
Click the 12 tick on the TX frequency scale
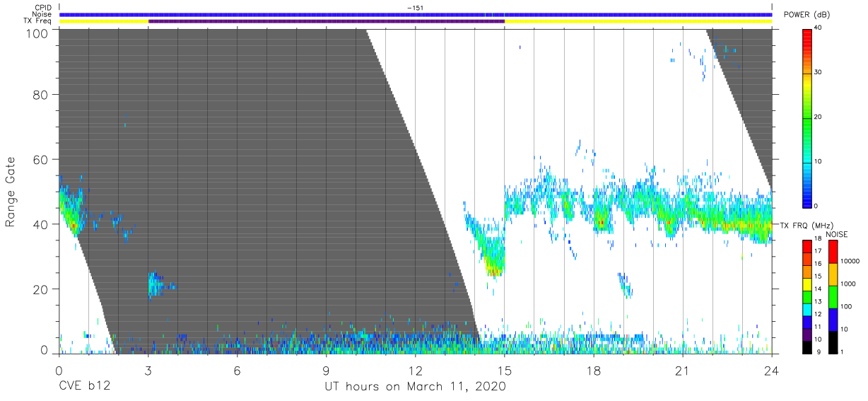coord(818,314)
